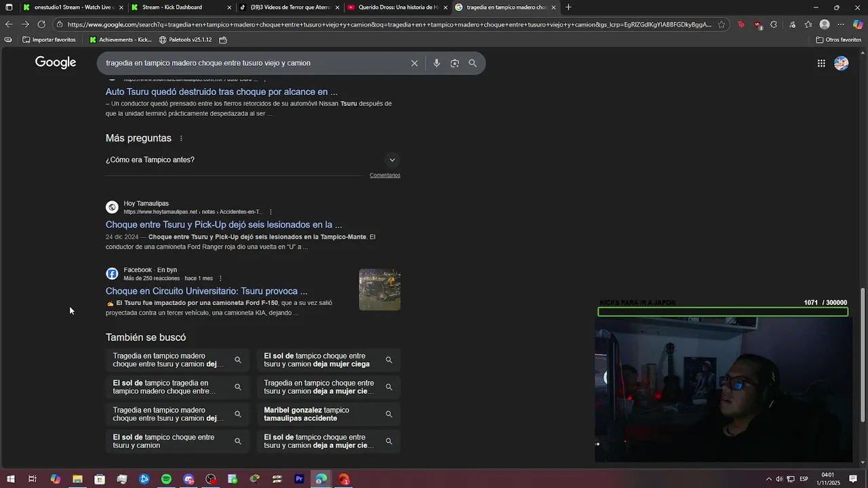
Task: Open Achievements - Kick bookmark
Action: click(x=121, y=40)
